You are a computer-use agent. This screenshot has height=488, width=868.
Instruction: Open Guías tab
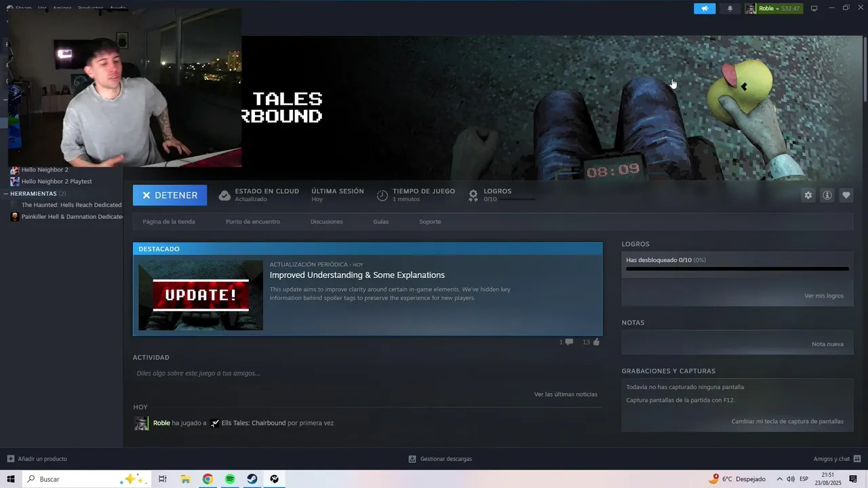381,222
